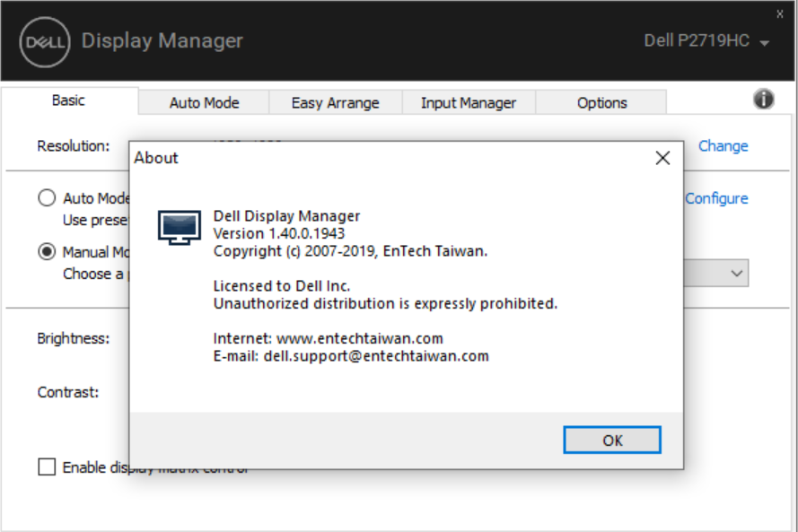Open the Options tab

point(601,103)
